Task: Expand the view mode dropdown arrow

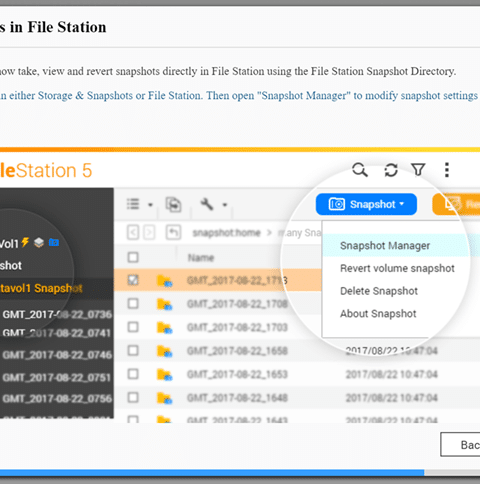Action: [150, 205]
